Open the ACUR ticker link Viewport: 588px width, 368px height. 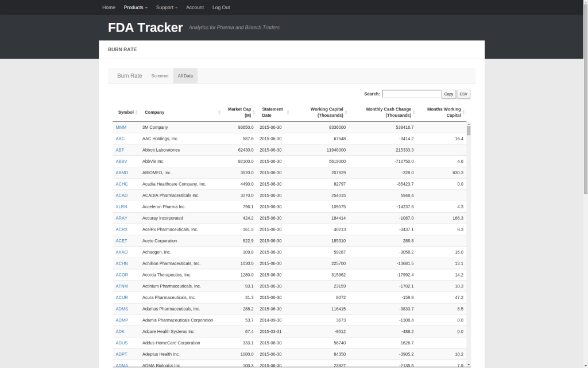tap(122, 297)
